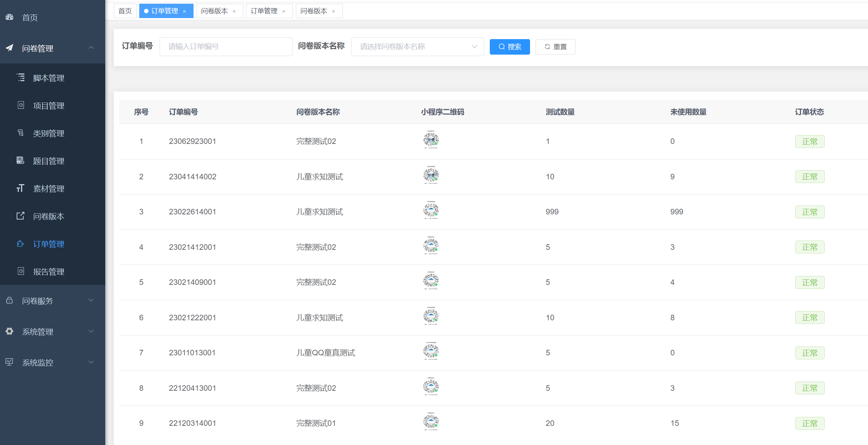868x445 pixels.
Task: Click unused count 15 in row 9
Action: [674, 423]
